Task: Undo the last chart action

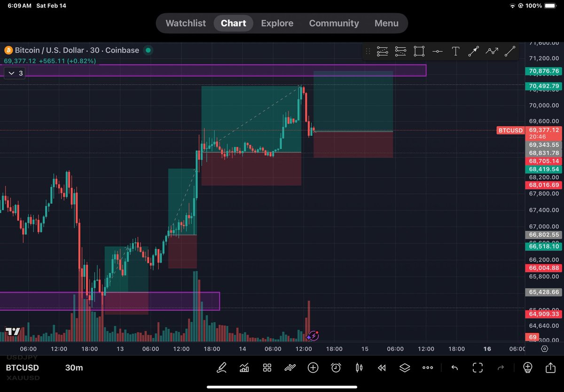Action: click(x=454, y=368)
